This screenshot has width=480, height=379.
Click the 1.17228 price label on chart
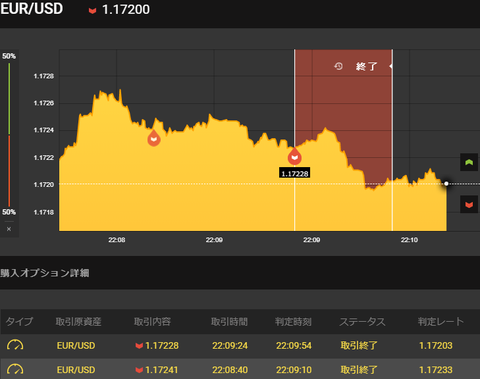tap(295, 173)
